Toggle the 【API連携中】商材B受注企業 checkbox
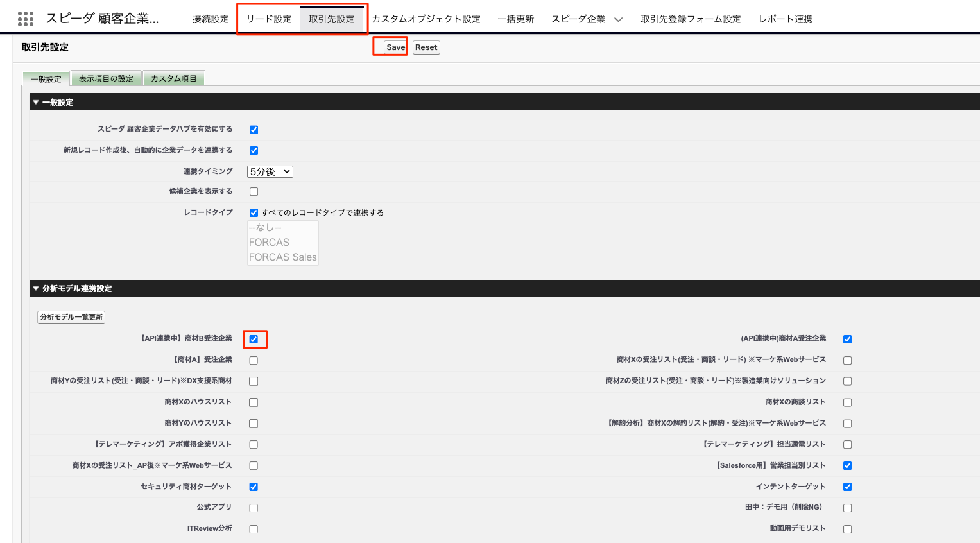This screenshot has height=543, width=980. [254, 339]
